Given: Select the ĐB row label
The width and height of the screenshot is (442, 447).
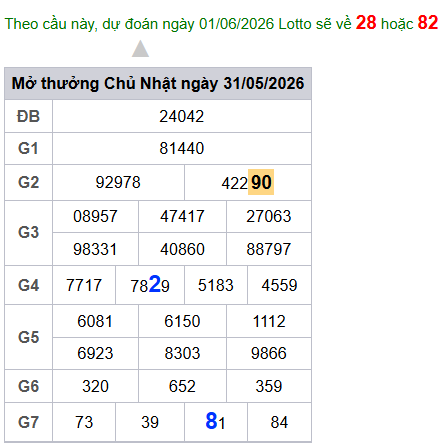Looking at the screenshot, I should (28, 116).
